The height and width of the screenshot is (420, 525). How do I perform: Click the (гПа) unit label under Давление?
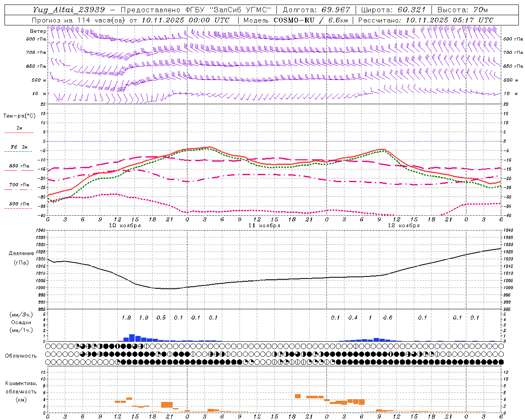21,263
